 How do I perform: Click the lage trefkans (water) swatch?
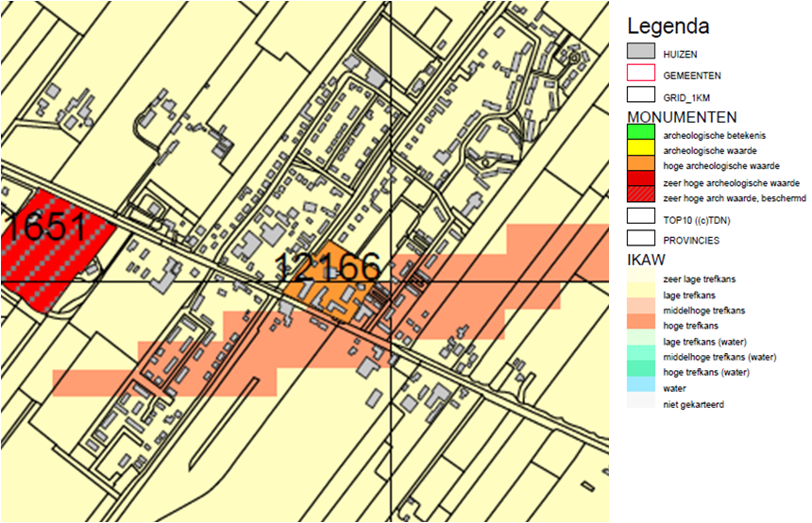tap(640, 337)
